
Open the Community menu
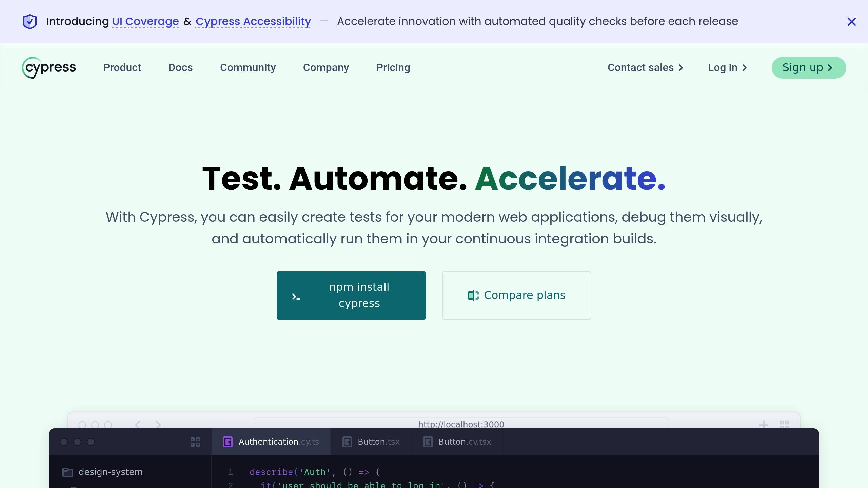click(x=248, y=68)
